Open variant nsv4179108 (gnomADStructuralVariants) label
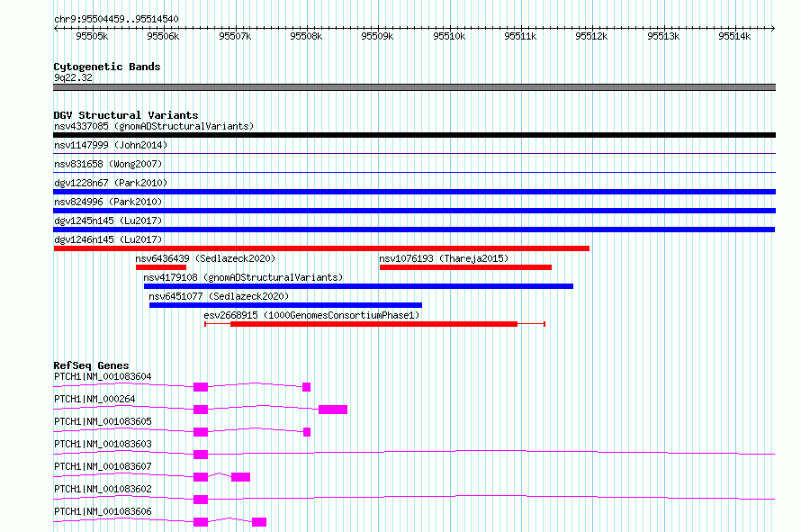The image size is (801, 532). coord(243,277)
